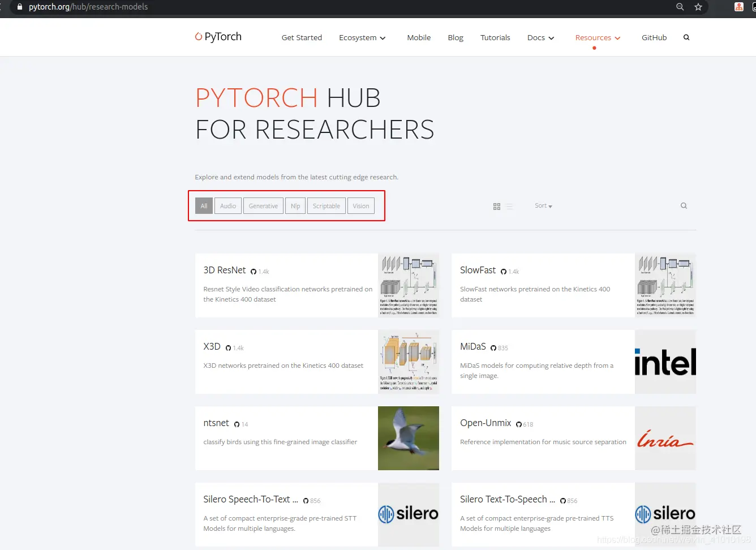Expand the Ecosystem menu

click(x=362, y=37)
